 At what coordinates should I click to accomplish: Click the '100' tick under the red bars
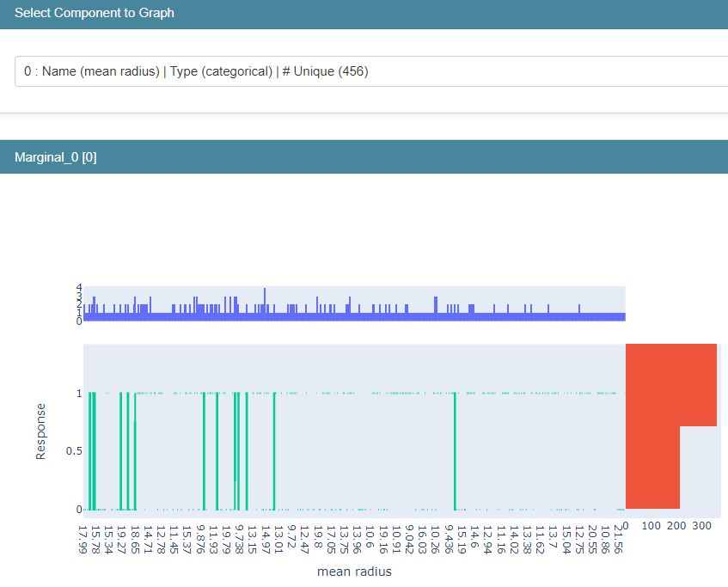click(652, 525)
